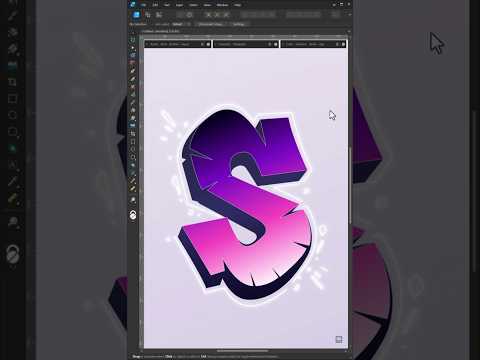Select the Ellipse shape tool
Viewport: 480px width, 360px height.
coord(133,149)
